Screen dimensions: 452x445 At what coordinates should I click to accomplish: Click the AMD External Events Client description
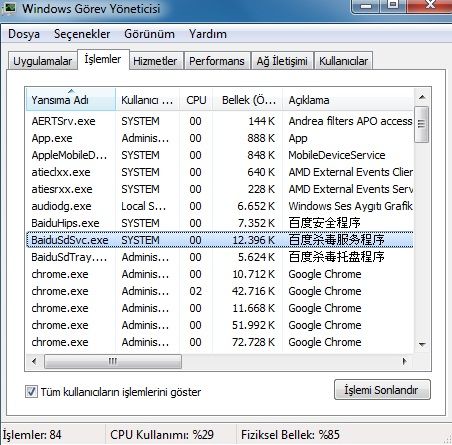point(351,172)
